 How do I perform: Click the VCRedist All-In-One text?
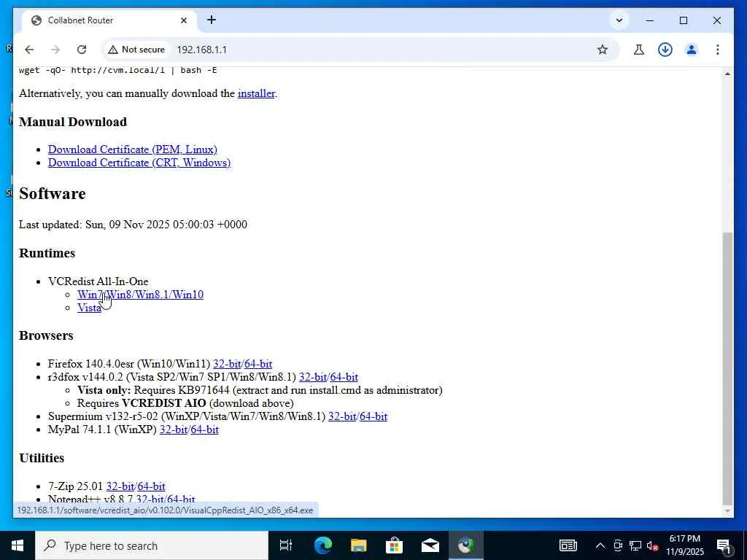click(x=98, y=281)
